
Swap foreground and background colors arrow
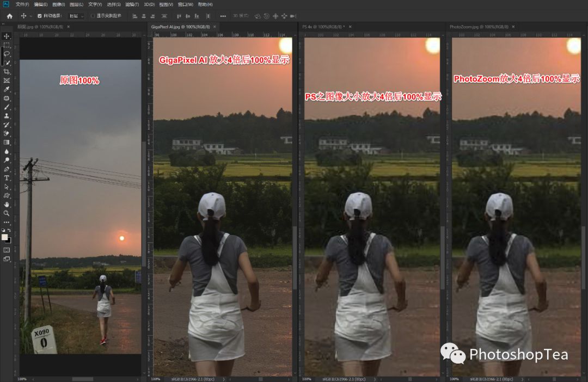[9, 230]
